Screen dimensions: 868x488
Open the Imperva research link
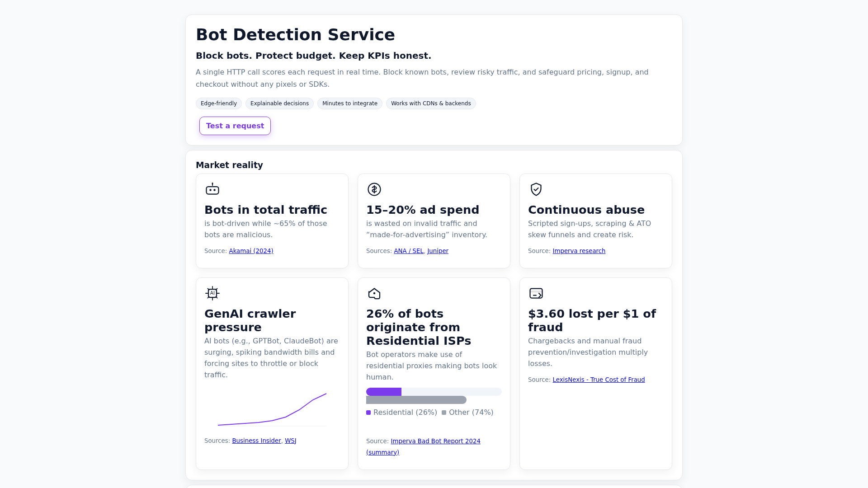579,251
